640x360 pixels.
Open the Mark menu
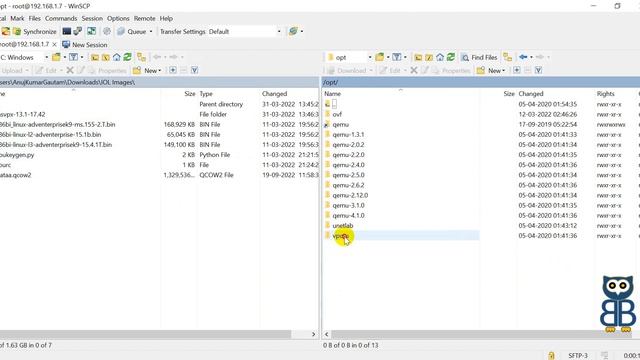click(x=17, y=18)
